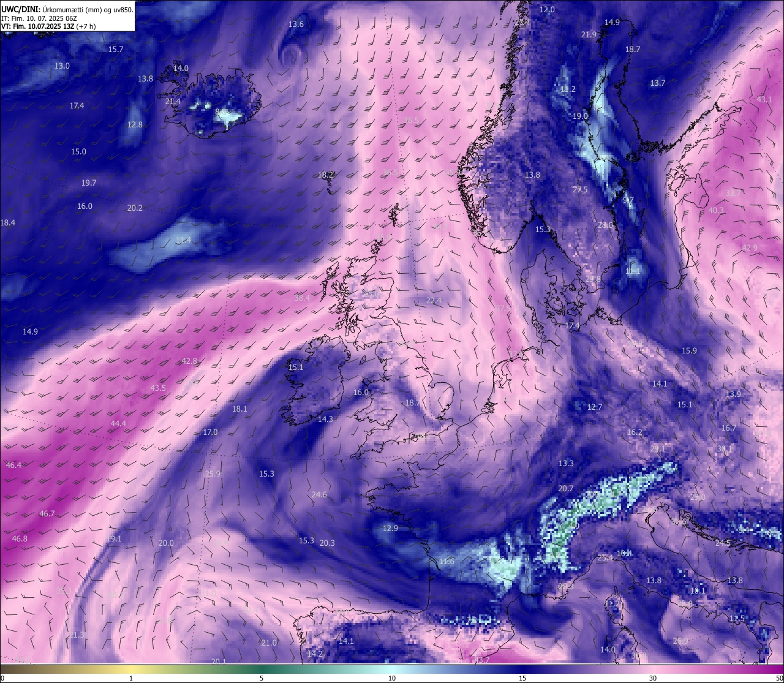The image size is (784, 683).
Task: Click the 18.2 value label
Action: (325, 175)
